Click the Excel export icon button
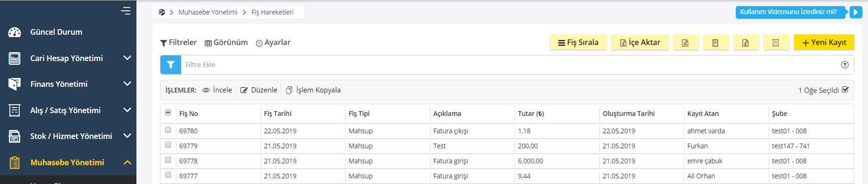This screenshot has width=868, height=184. (746, 42)
